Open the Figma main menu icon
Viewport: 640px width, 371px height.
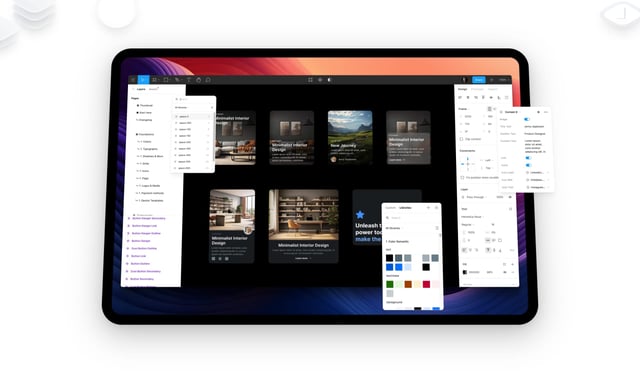[x=133, y=80]
